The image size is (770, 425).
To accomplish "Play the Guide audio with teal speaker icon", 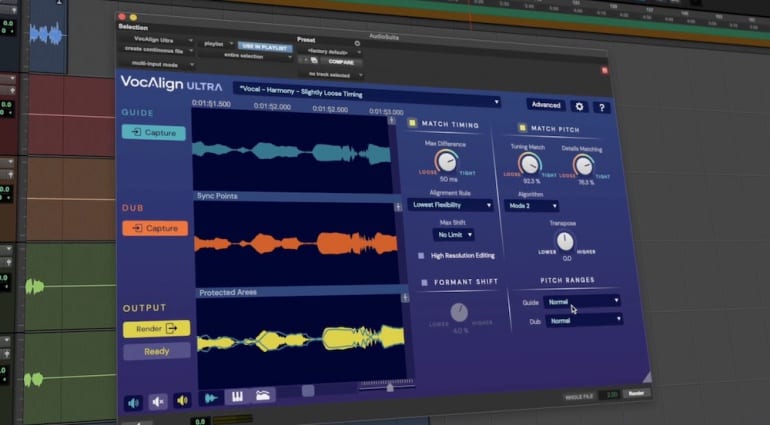I will point(133,402).
